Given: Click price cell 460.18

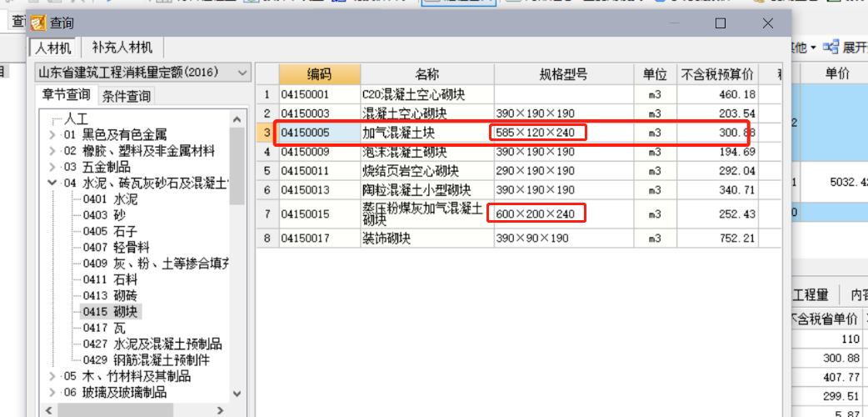Looking at the screenshot, I should (x=717, y=94).
